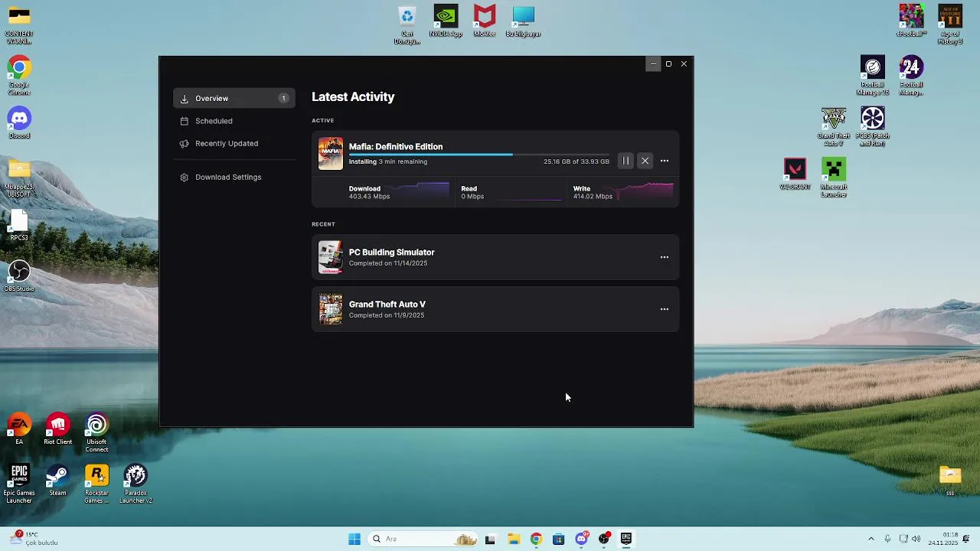Viewport: 980px width, 551px height.
Task: Open the Windows Start menu
Action: (x=354, y=539)
